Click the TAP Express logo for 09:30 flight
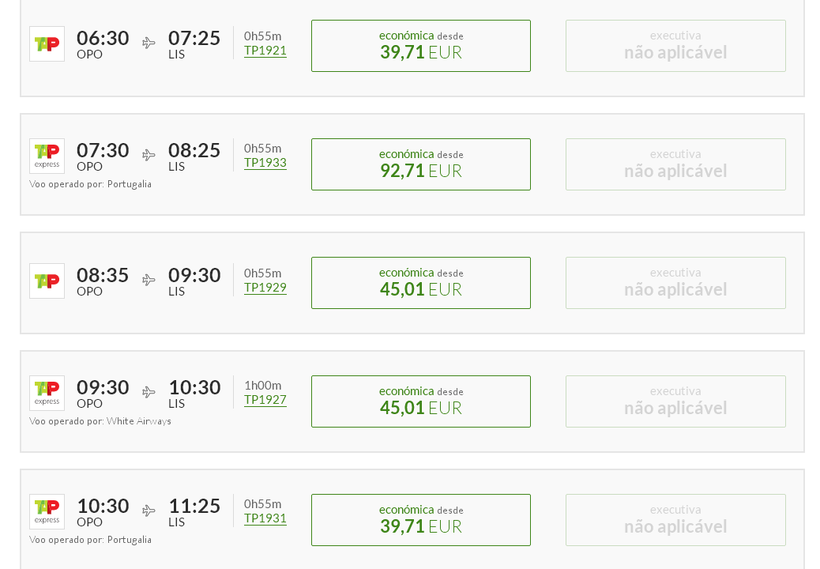 (47, 393)
